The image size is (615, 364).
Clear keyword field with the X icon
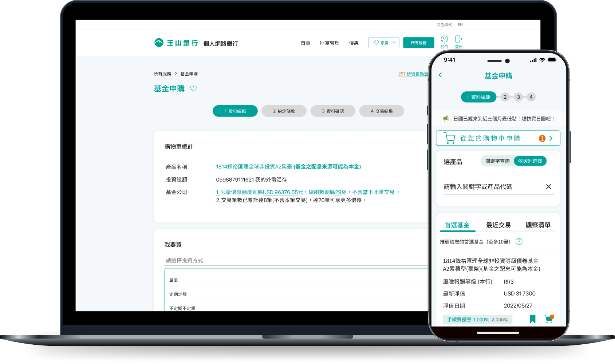click(x=548, y=187)
